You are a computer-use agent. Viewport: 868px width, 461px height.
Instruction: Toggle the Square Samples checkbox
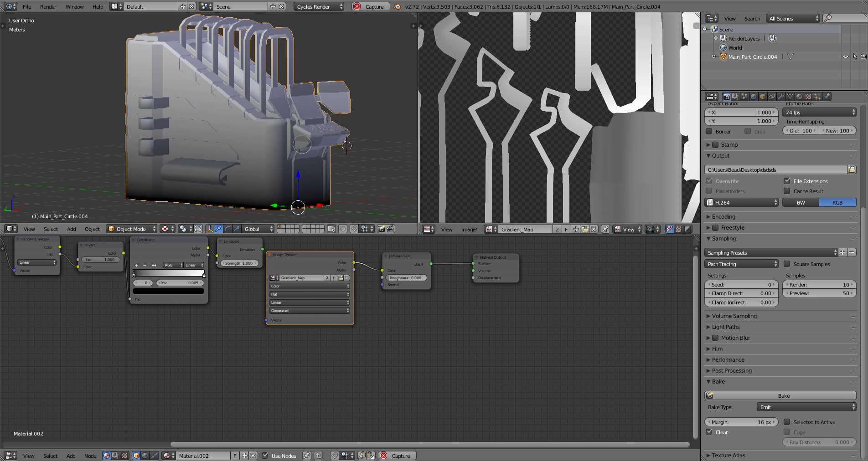coord(787,264)
